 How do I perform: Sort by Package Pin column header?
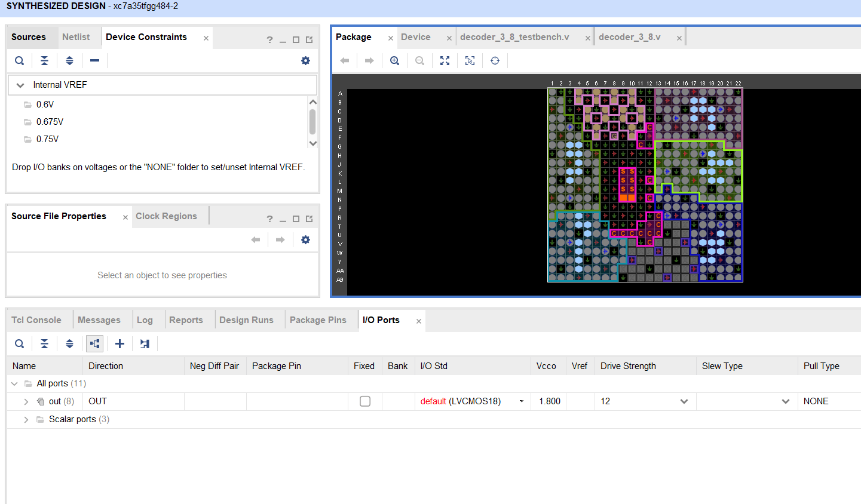pyautogui.click(x=297, y=366)
